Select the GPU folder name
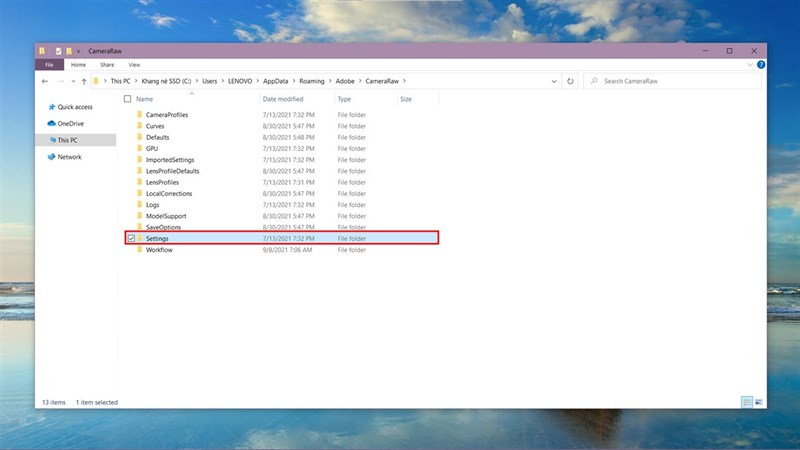 (x=152, y=148)
